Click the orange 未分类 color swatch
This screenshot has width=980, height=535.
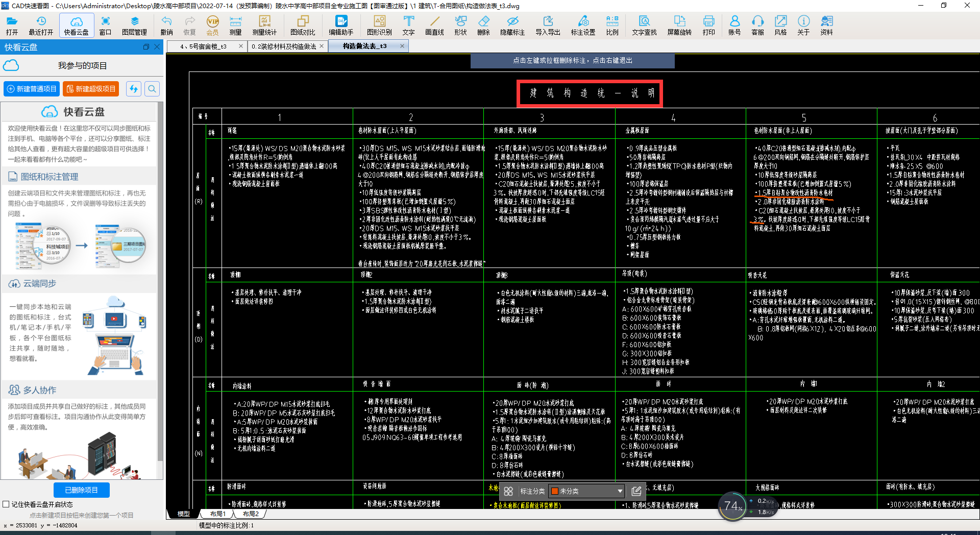coord(554,491)
